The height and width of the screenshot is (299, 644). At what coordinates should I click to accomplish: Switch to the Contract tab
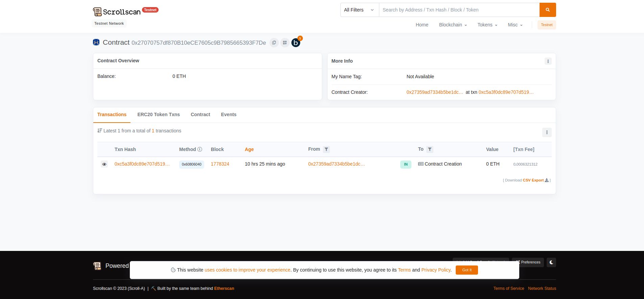pyautogui.click(x=200, y=115)
